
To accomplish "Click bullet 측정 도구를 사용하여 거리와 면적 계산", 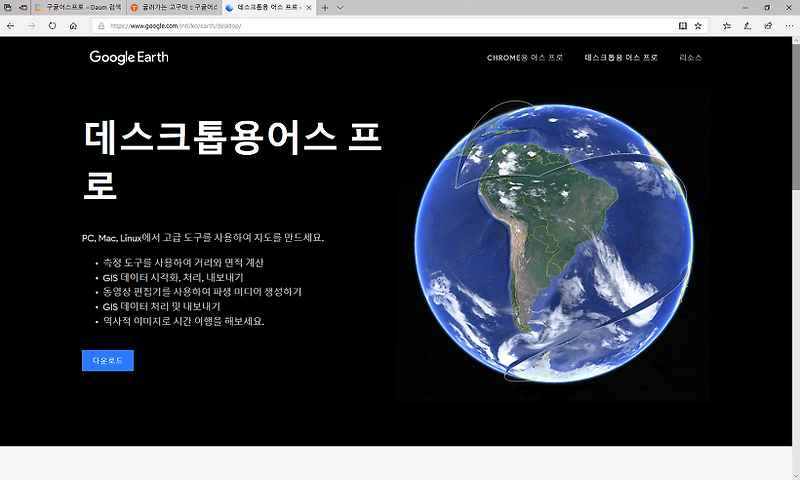I will [183, 263].
